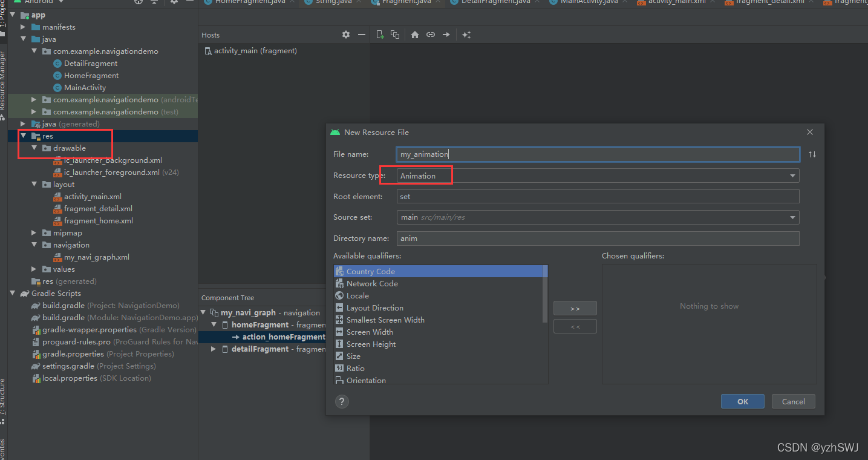Assign start destination with the home icon
Screen dimensions: 868x460
[x=414, y=34]
